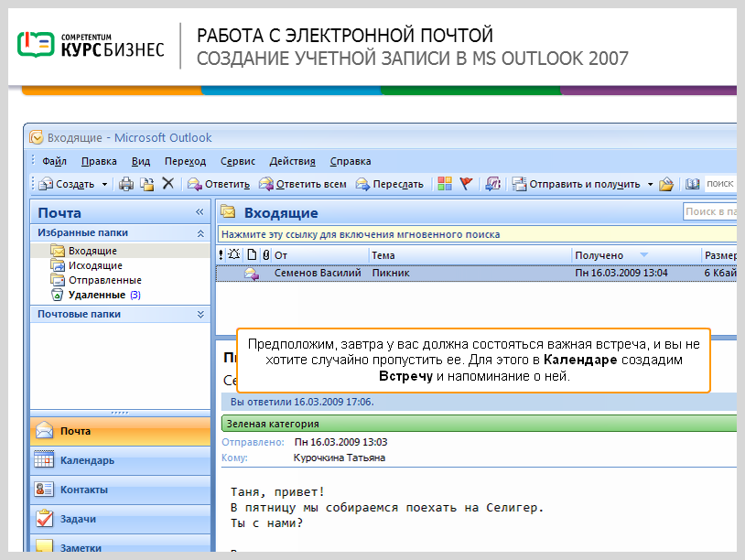The image size is (745, 560).
Task: Open the Действия menu
Action: (292, 161)
